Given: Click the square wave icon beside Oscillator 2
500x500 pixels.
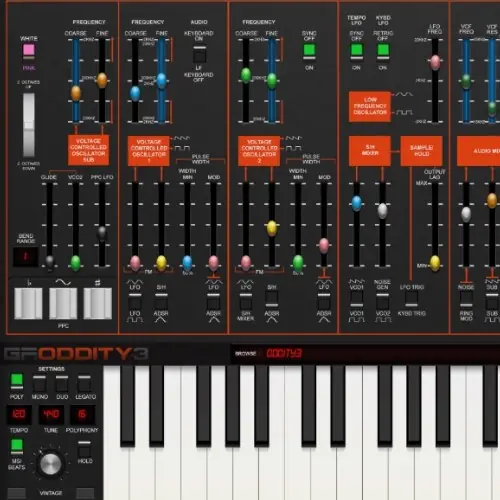Looking at the screenshot, I should 293,147.
